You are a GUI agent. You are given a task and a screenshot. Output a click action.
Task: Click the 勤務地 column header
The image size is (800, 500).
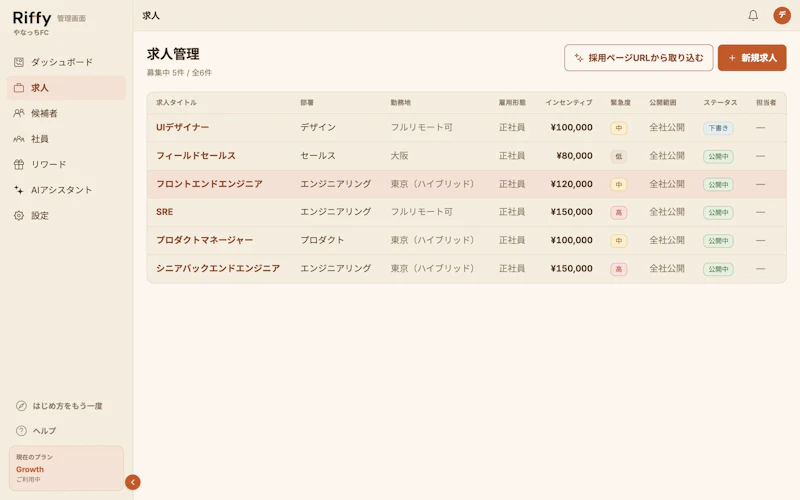[401, 103]
